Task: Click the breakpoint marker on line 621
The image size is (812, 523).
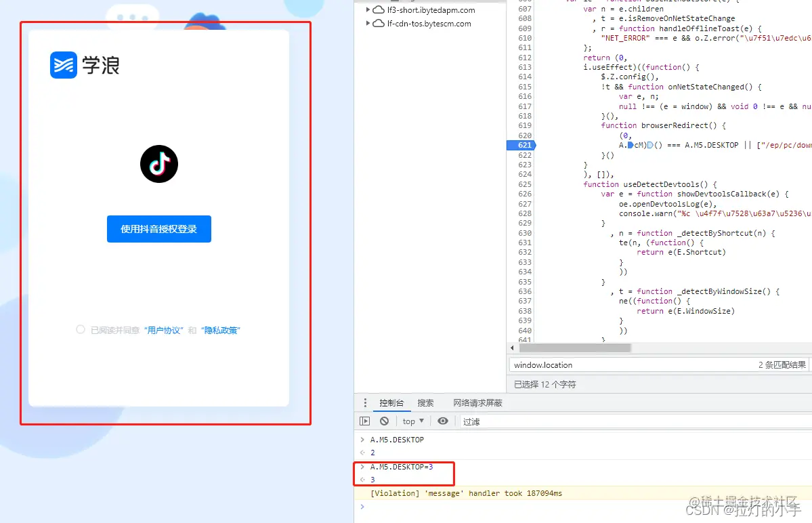Action: pos(521,145)
